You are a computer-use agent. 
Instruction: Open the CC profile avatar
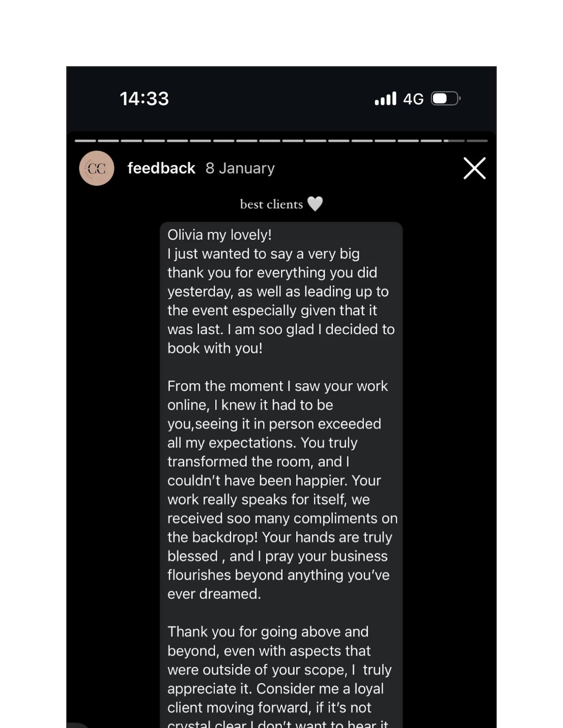[x=97, y=168]
